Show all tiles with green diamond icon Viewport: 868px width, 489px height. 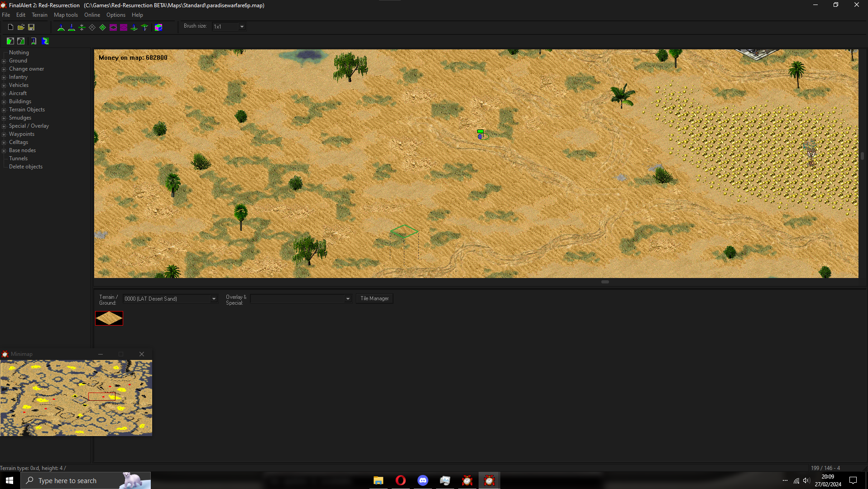point(103,28)
